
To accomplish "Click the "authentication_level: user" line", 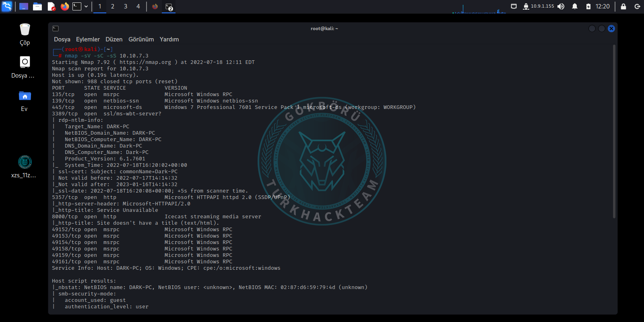I will click(107, 307).
